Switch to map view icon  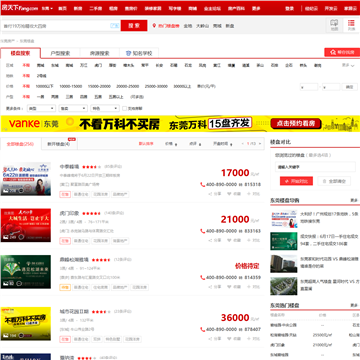click(x=334, y=25)
